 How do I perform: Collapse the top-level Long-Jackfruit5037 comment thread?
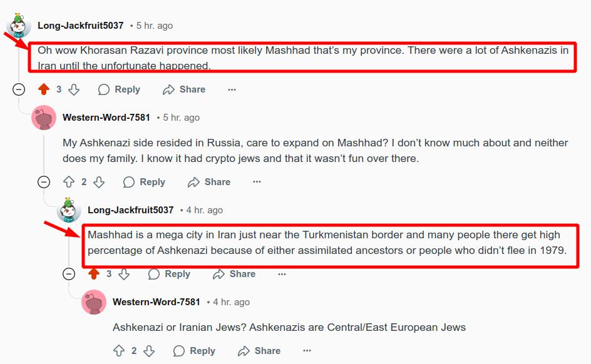click(x=19, y=89)
